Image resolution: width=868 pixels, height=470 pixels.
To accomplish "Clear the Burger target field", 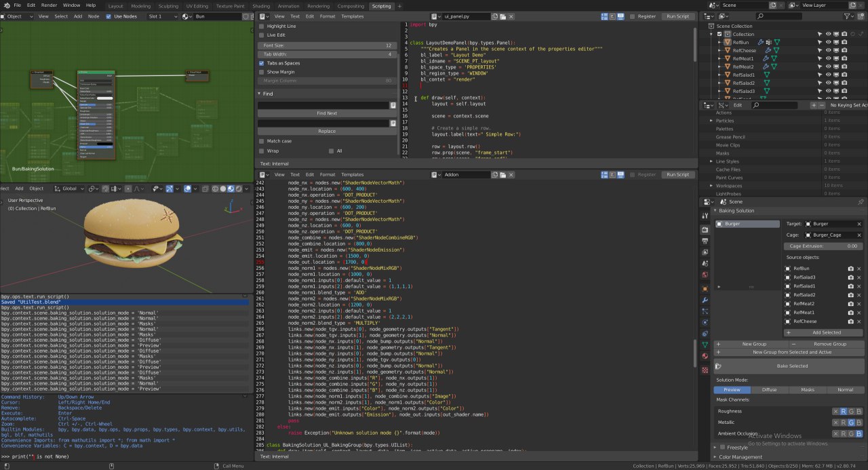I will click(859, 224).
